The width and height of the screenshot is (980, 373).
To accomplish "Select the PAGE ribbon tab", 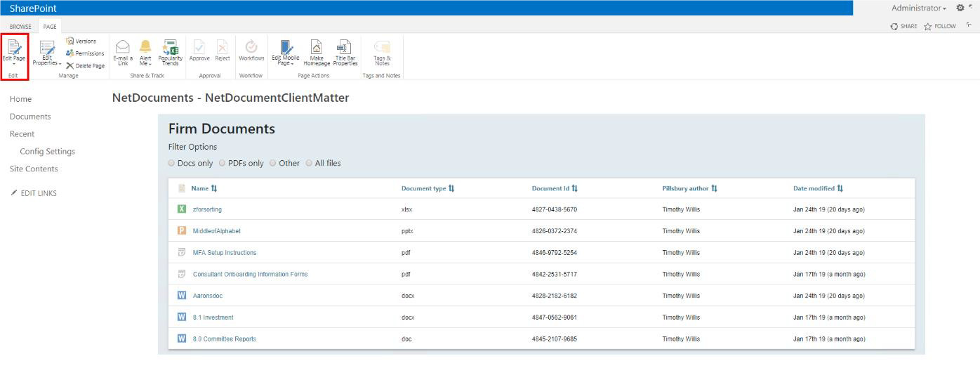I will pos(49,27).
